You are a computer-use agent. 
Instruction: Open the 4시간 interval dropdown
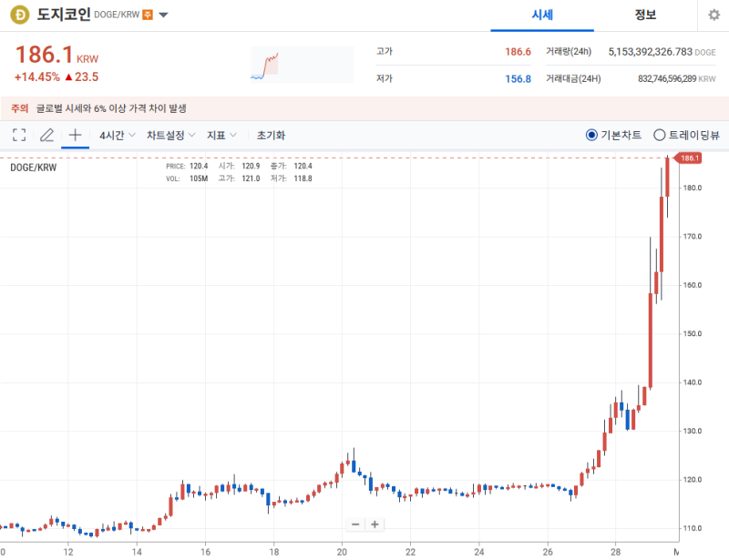tap(118, 136)
